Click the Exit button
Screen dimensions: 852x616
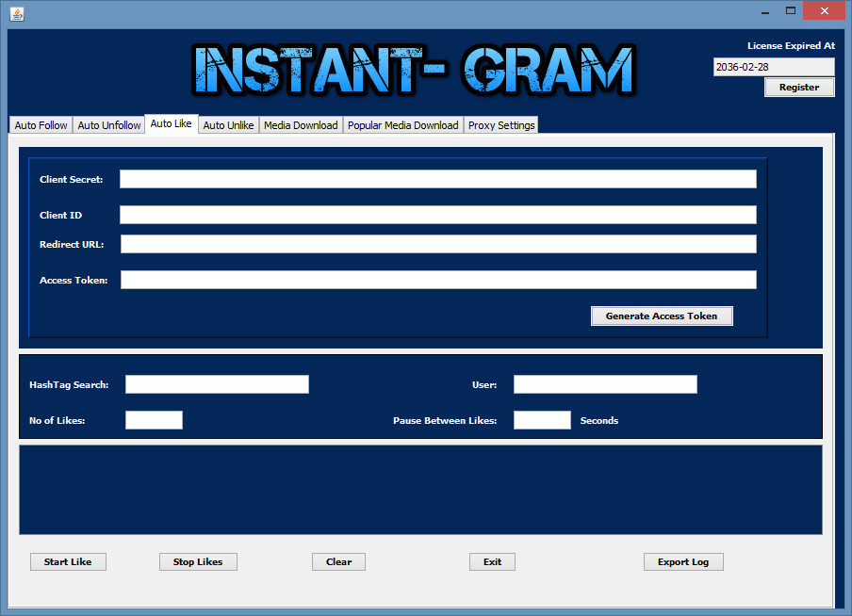pos(492,561)
